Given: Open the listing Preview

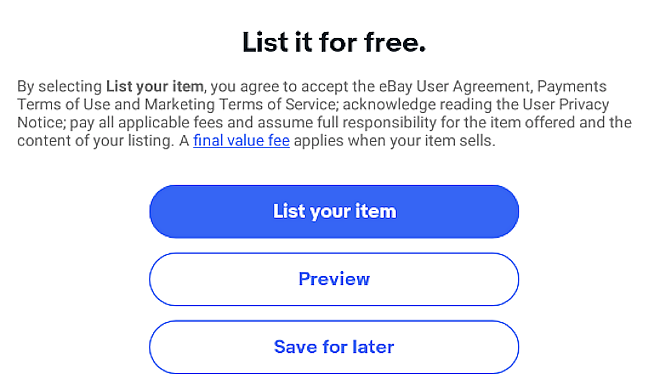Looking at the screenshot, I should click(x=334, y=279).
